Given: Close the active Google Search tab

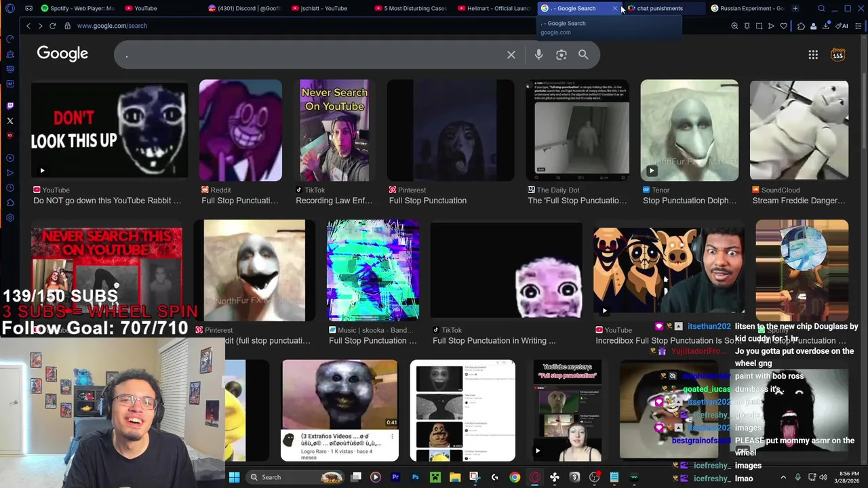Looking at the screenshot, I should pyautogui.click(x=615, y=8).
